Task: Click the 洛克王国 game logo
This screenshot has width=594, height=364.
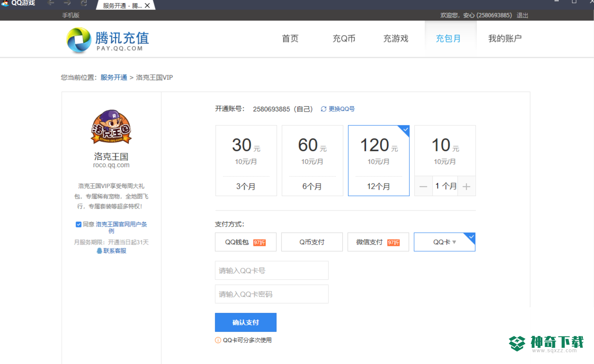Action: point(111,127)
